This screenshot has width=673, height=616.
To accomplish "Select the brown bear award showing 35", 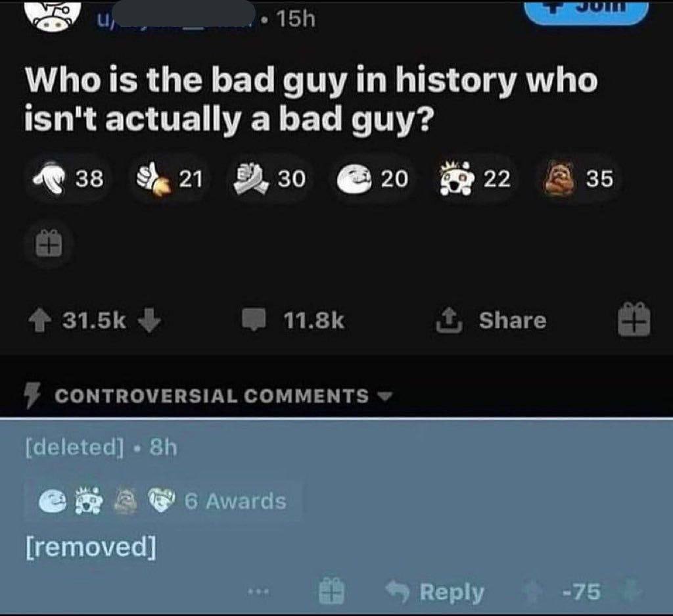I will pyautogui.click(x=578, y=179).
